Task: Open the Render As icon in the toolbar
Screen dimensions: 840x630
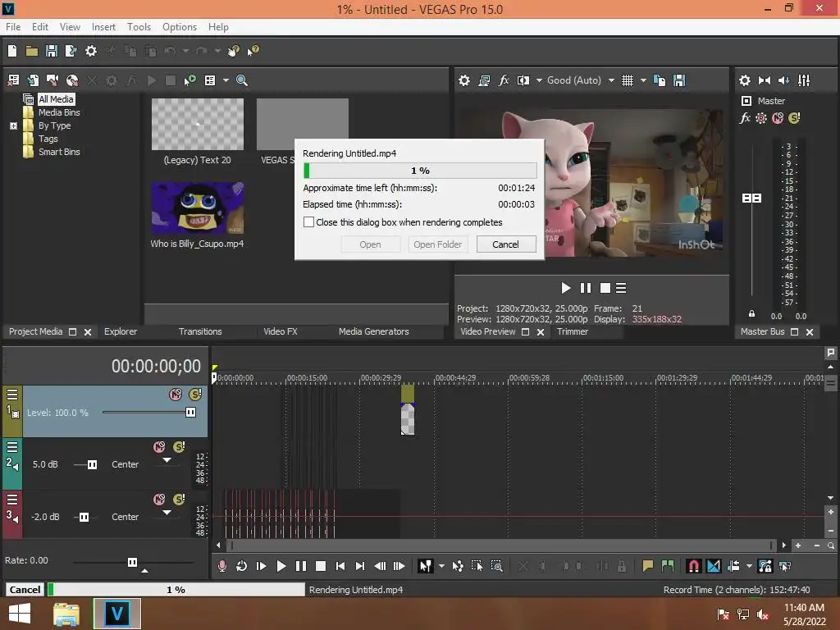Action: click(71, 51)
